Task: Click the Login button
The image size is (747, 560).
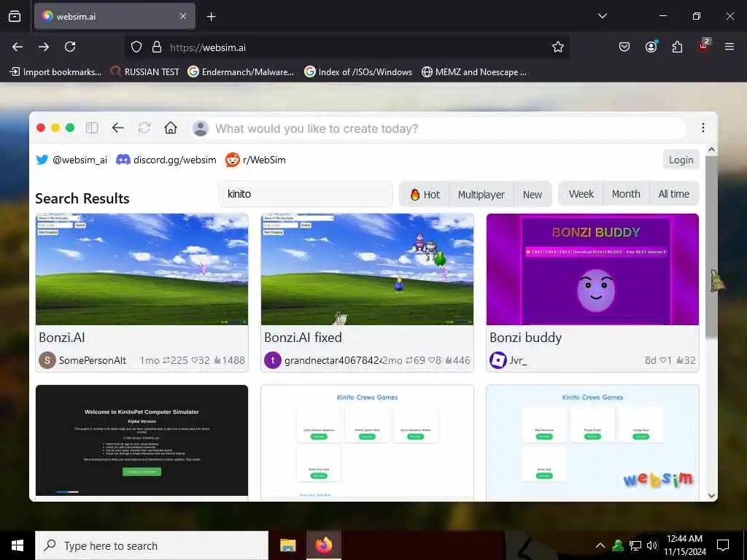Action: point(681,160)
